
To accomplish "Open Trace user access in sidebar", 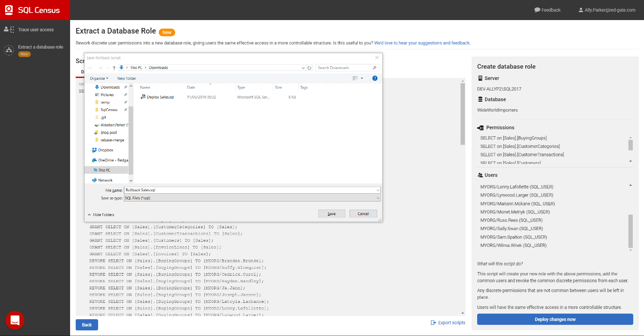I will tap(35, 29).
